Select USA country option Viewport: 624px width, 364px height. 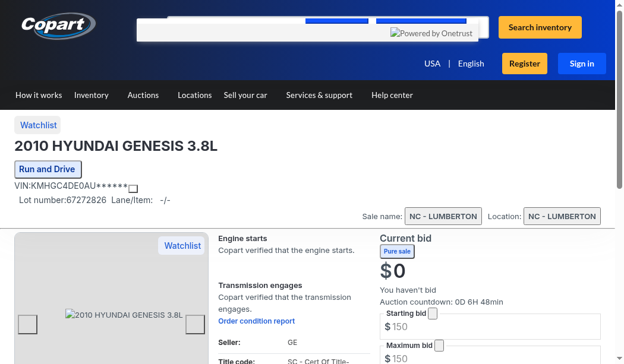pos(432,64)
